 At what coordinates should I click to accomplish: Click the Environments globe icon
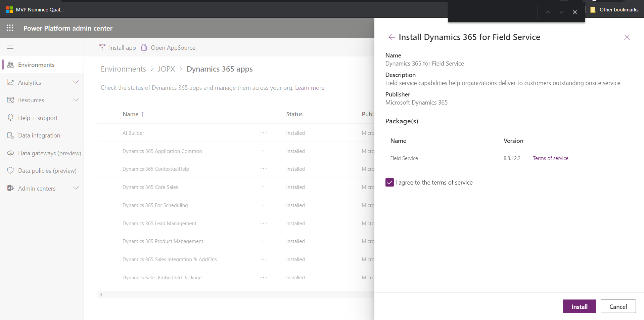[10, 65]
